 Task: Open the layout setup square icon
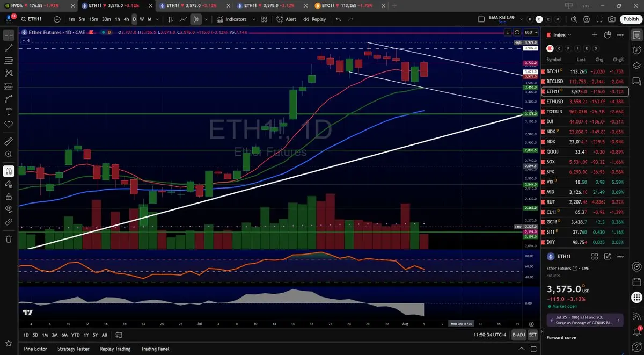click(481, 19)
